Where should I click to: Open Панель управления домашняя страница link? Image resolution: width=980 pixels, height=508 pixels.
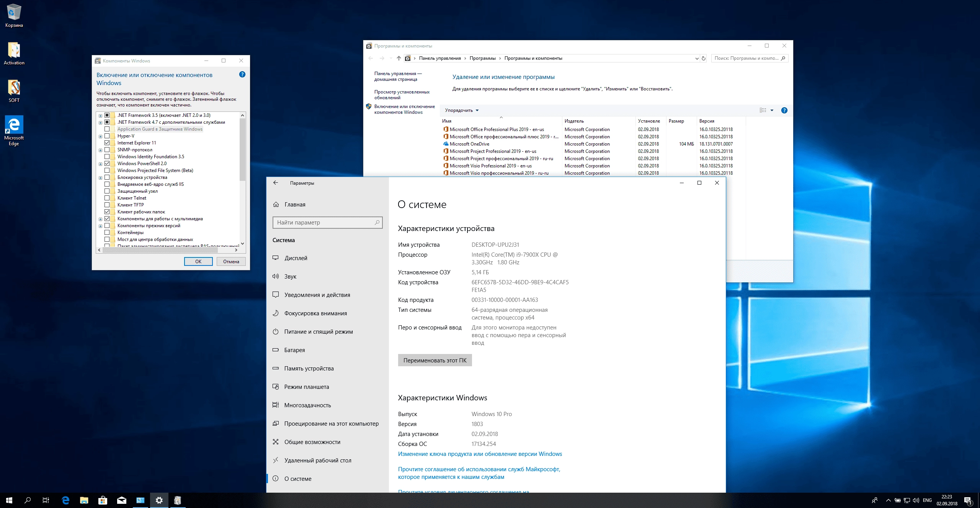coord(398,76)
